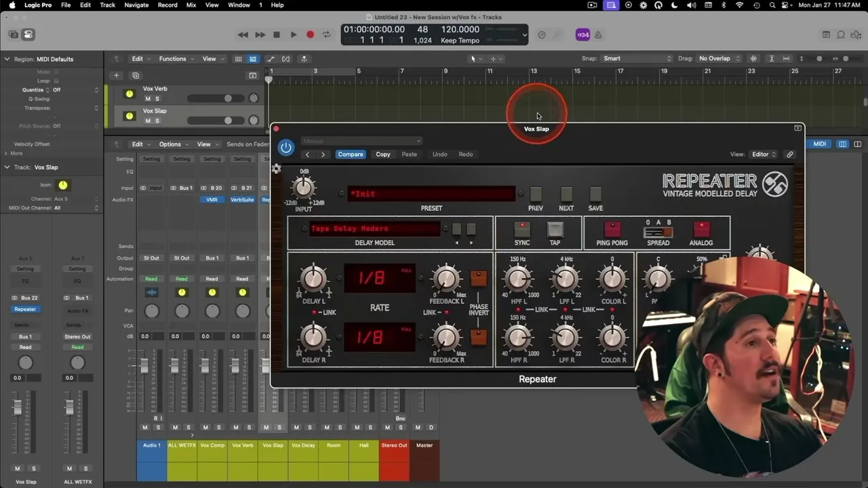The width and height of the screenshot is (868, 488).
Task: Open the Mix menu
Action: point(191,5)
